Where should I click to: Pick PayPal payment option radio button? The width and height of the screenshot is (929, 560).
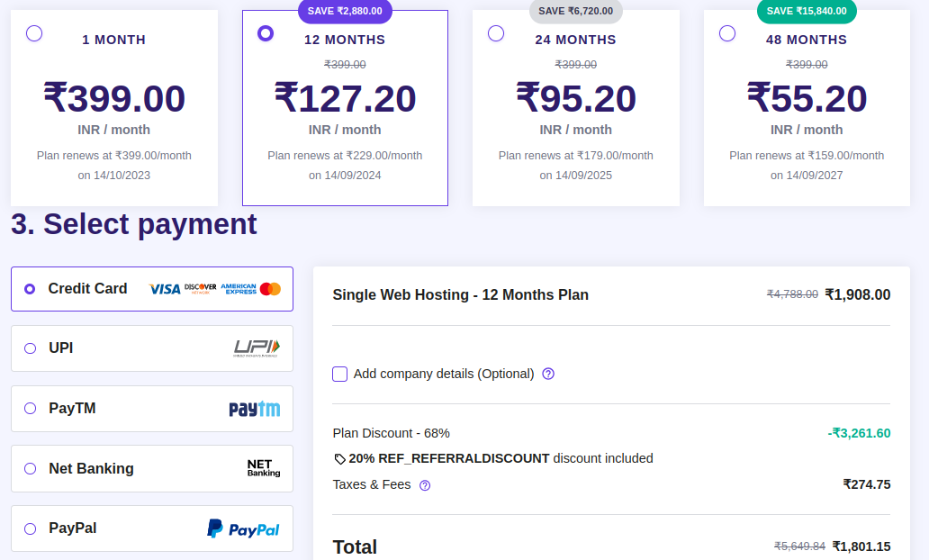click(x=31, y=528)
